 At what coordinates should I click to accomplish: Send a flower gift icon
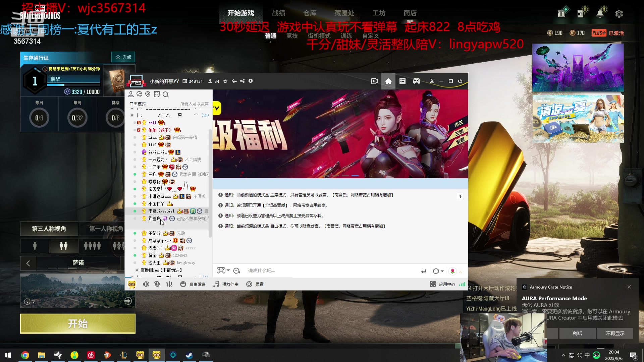452,271
